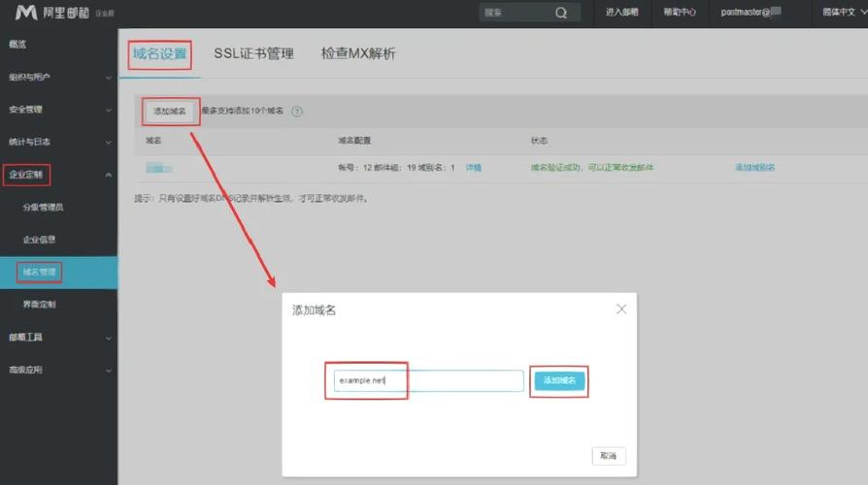Select 分级管理员 in the sidebar
Viewport: 868px width, 485px height.
coord(43,208)
